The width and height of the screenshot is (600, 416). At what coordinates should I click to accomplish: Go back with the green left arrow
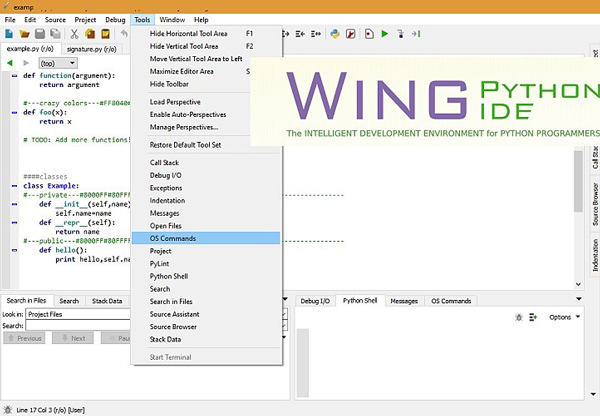pos(10,63)
